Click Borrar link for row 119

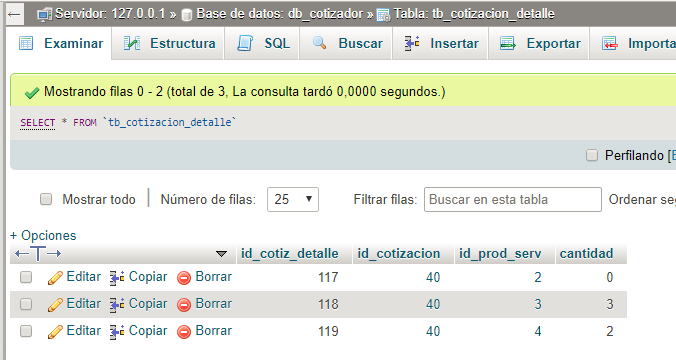coord(213,331)
